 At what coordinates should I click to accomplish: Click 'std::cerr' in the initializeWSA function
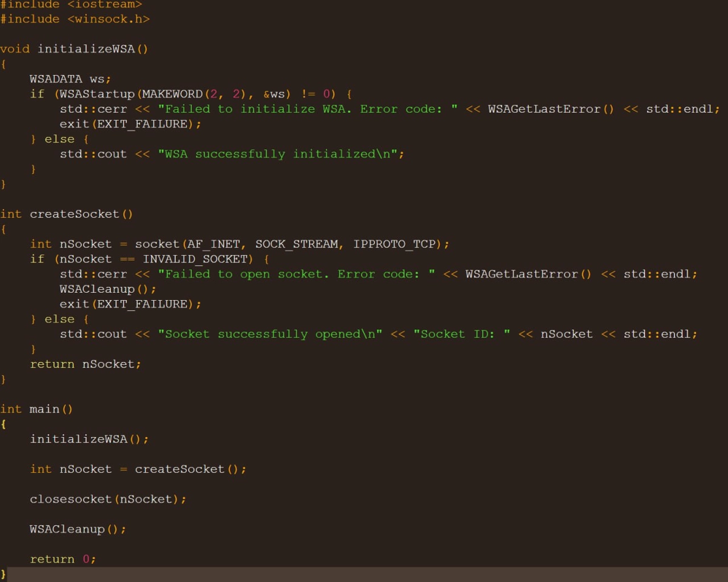93,109
